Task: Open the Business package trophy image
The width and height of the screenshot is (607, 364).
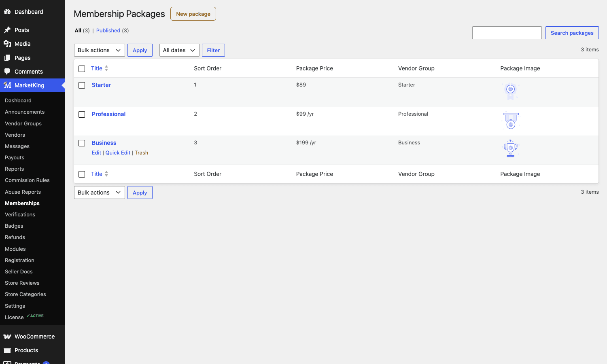Action: coord(511,148)
